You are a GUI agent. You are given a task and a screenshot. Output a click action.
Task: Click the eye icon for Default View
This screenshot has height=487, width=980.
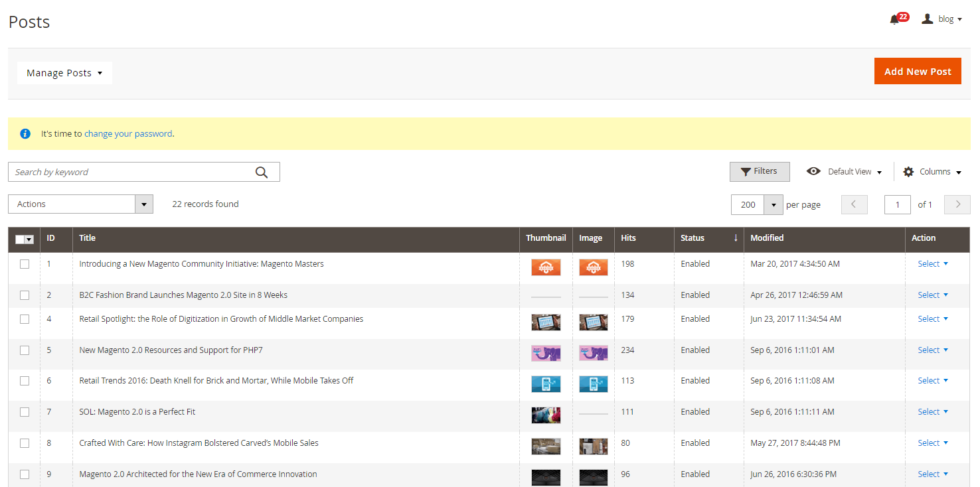pos(813,171)
